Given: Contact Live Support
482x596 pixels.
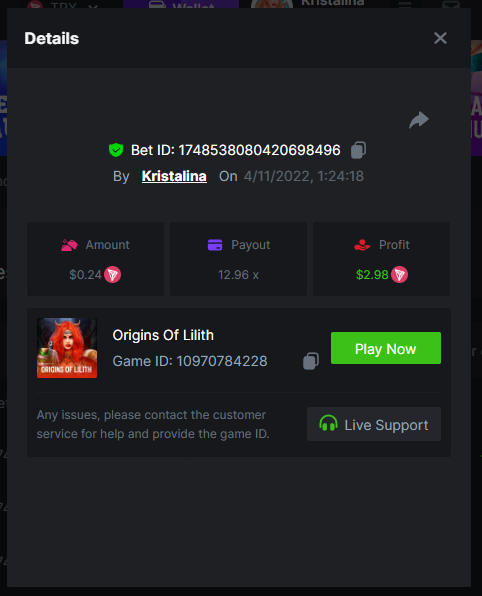Looking at the screenshot, I should click(374, 424).
